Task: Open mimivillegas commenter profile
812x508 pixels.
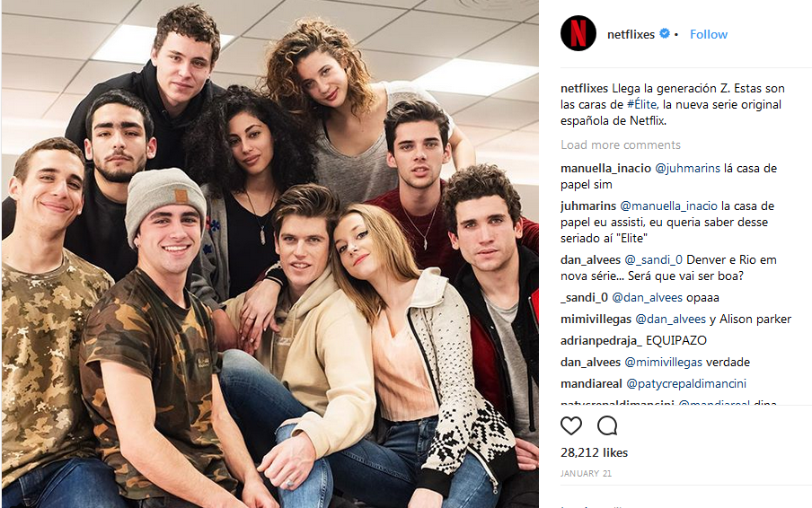Action: click(x=596, y=320)
